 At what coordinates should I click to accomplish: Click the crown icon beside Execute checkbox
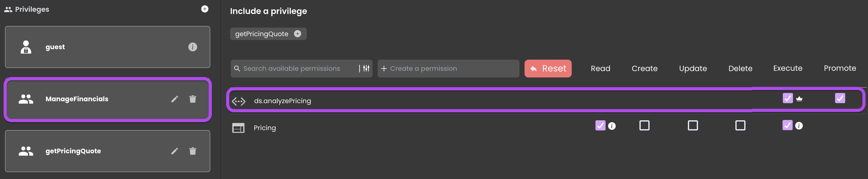pos(799,99)
